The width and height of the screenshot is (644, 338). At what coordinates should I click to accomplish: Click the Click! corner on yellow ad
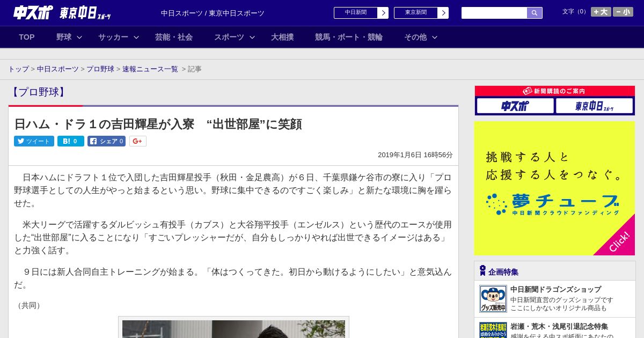pyautogui.click(x=619, y=241)
